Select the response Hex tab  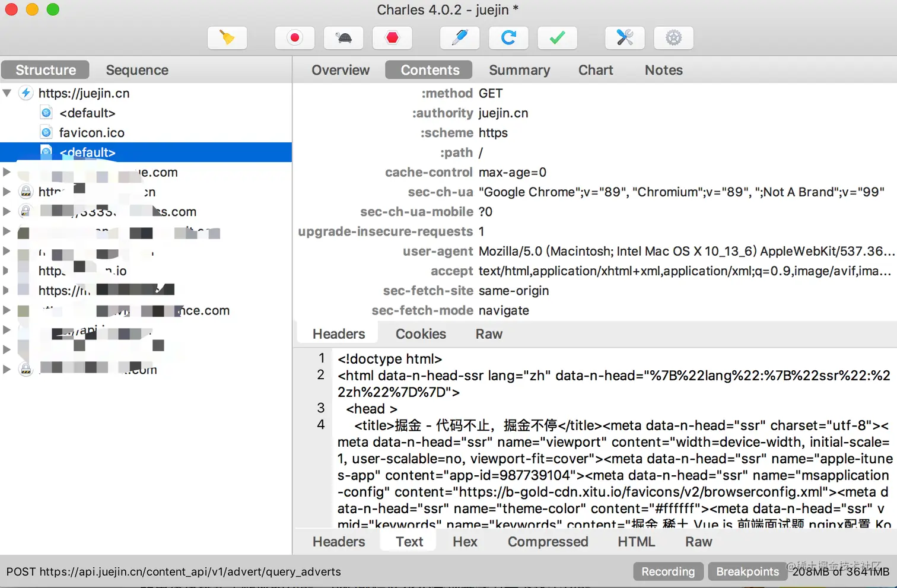pos(465,542)
